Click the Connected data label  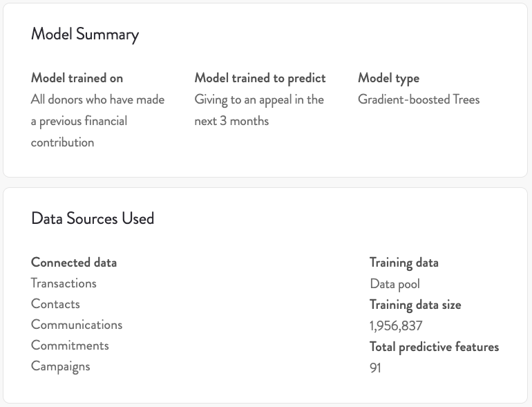(x=73, y=263)
